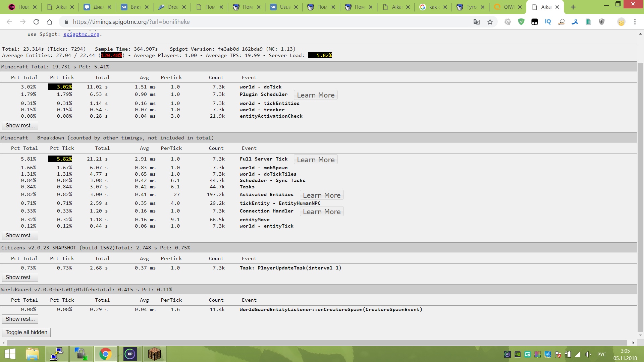644x362 pixels.
Task: Click the 'tickEntity - EntityHumanNPC' event
Action: point(280,203)
